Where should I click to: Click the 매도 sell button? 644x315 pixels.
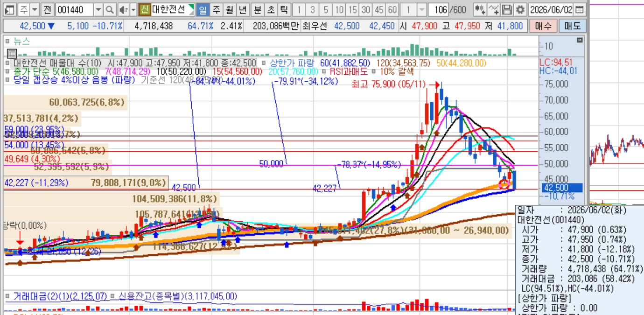pyautogui.click(x=573, y=26)
